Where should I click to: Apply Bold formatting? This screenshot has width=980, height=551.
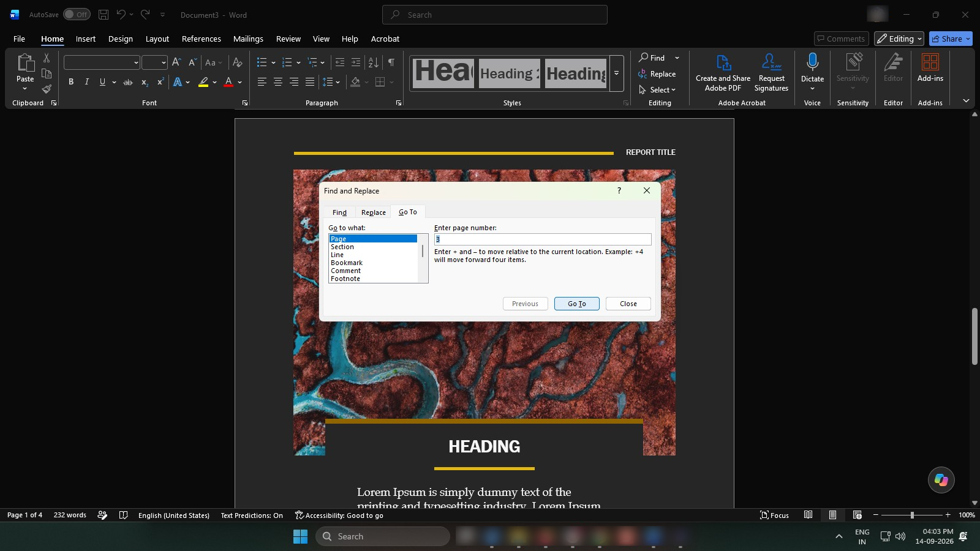(71, 82)
